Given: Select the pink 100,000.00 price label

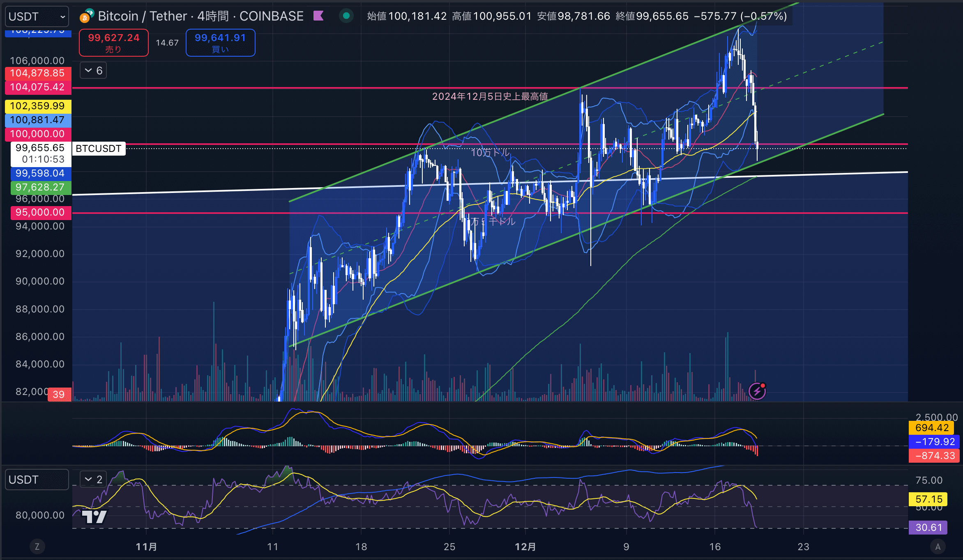Looking at the screenshot, I should [x=38, y=134].
